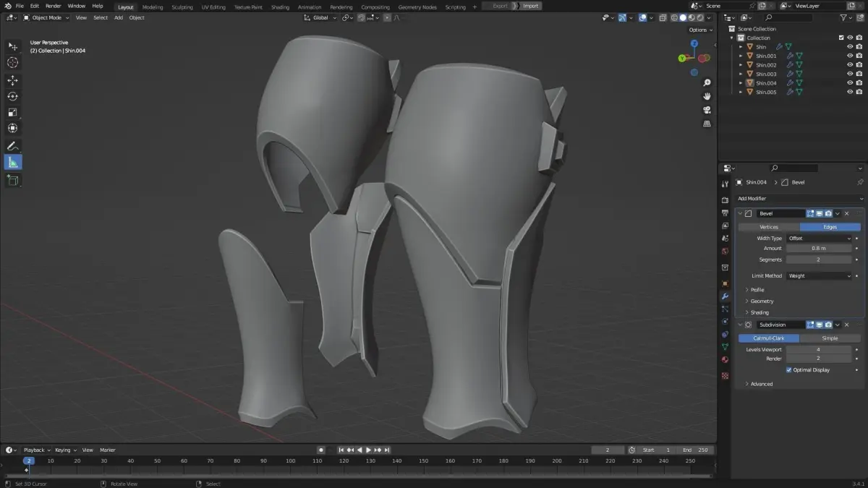Select the Transform tool
868x488 pixels.
point(13,128)
